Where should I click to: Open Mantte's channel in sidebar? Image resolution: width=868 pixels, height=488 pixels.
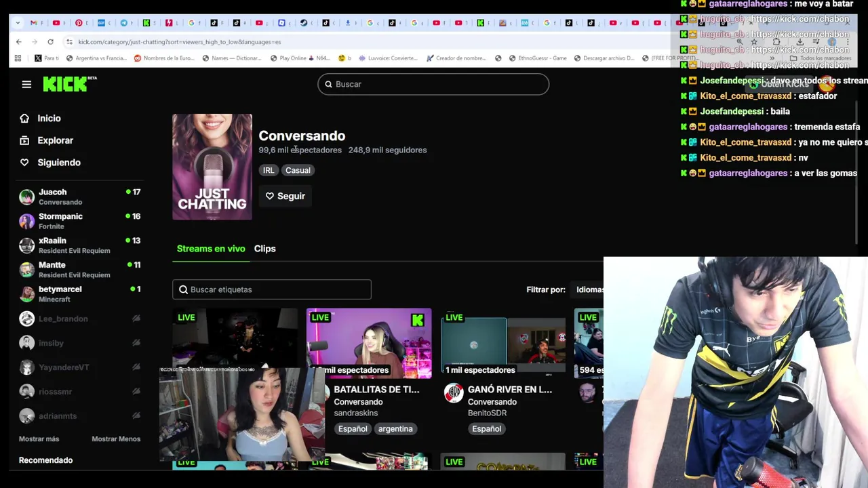(x=80, y=270)
